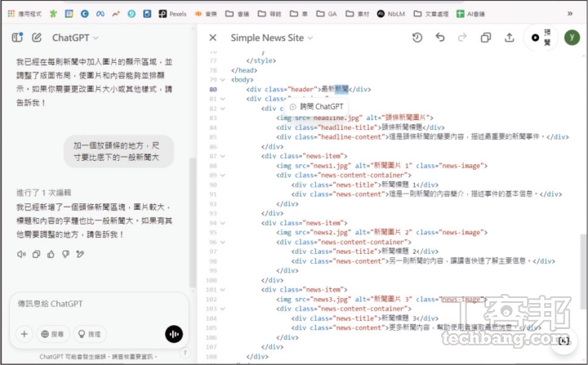The image size is (588, 365).
Task: Collapse news-content-container at line 89
Action: coord(223,176)
